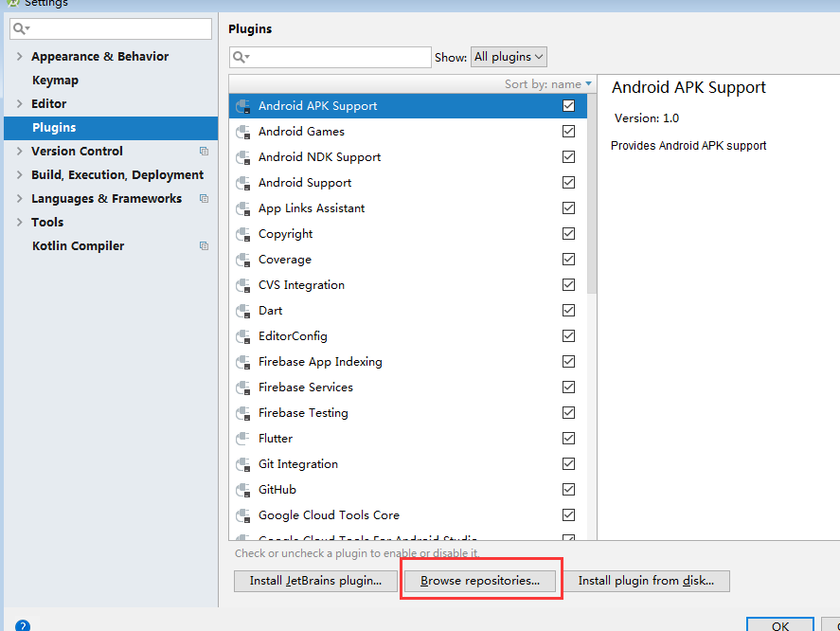Toggle the Copyright plugin checkbox
The width and height of the screenshot is (840, 631).
[x=568, y=234]
